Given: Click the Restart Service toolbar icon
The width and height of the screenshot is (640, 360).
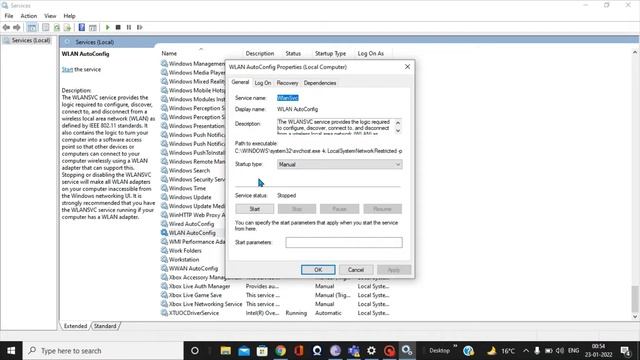Looking at the screenshot, I should tap(140, 27).
